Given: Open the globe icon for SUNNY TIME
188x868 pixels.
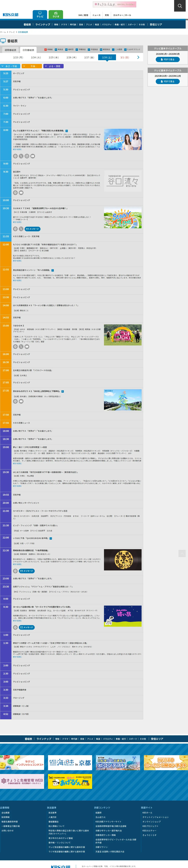Looking at the screenshot, I should 15,229.
